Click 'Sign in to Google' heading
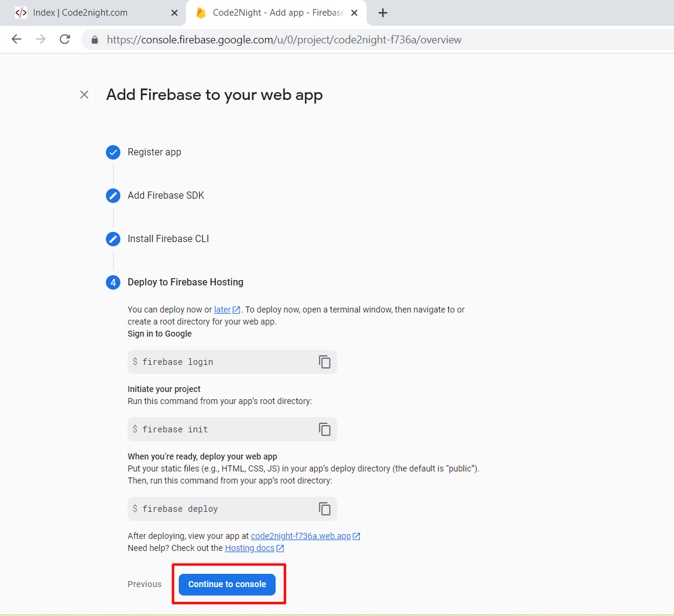The height and width of the screenshot is (616, 674). 159,334
